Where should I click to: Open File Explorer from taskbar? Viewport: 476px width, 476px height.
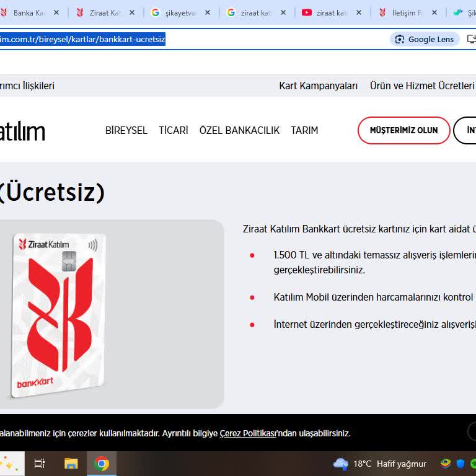(x=71, y=464)
